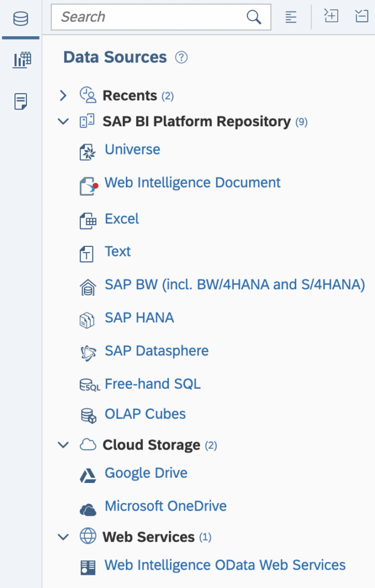Viewport: 375px width, 588px height.
Task: Collapse the Web Services chevron
Action: tap(63, 537)
